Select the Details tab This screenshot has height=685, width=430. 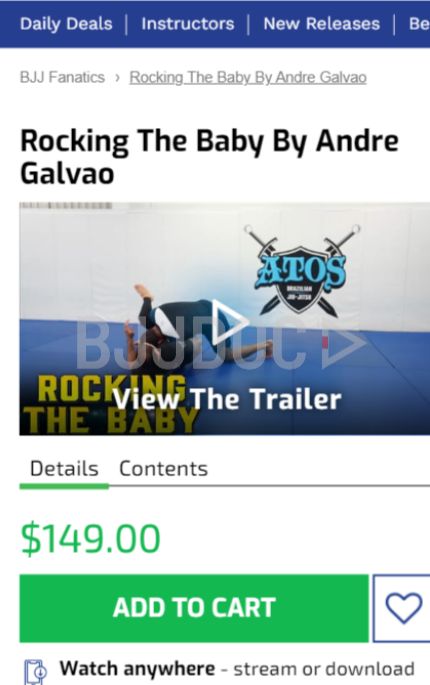pyautogui.click(x=64, y=469)
